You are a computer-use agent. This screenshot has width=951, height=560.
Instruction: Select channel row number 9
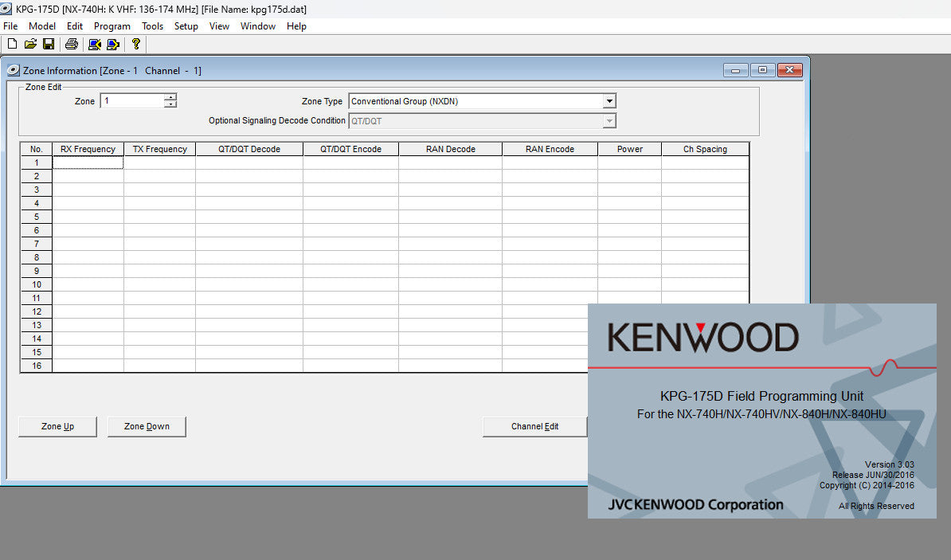pos(37,271)
